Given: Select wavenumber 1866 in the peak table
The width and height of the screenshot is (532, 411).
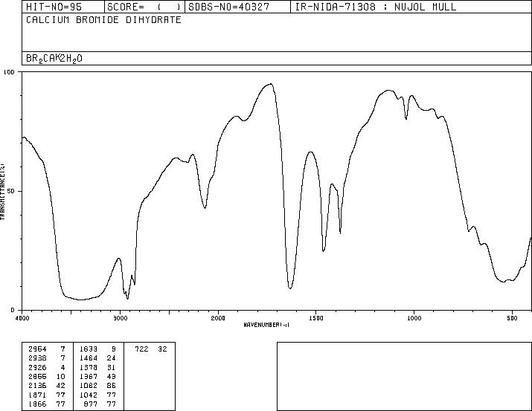Looking at the screenshot, I should [x=37, y=404].
